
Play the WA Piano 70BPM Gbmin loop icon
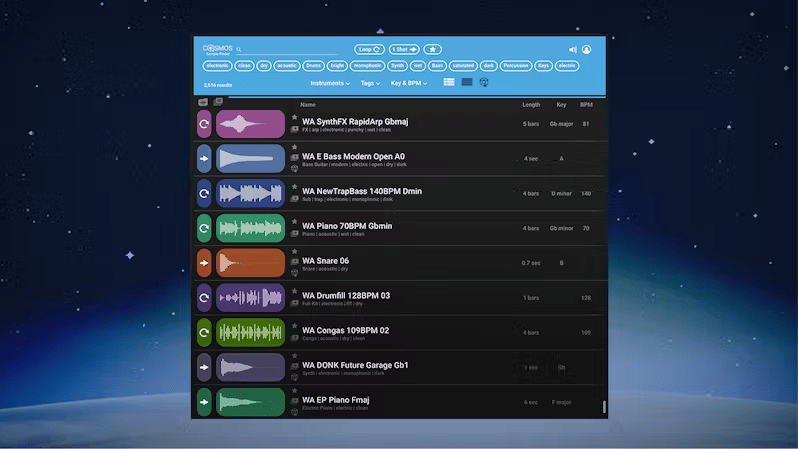204,228
